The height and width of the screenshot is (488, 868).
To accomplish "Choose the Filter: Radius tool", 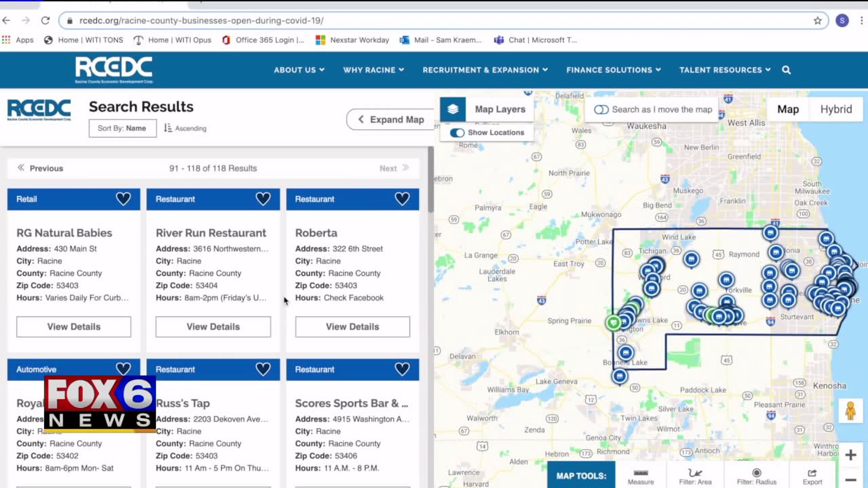I will 756,476.
